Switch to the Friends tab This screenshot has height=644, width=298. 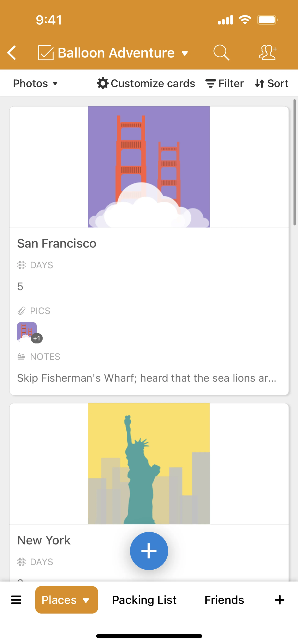(224, 600)
